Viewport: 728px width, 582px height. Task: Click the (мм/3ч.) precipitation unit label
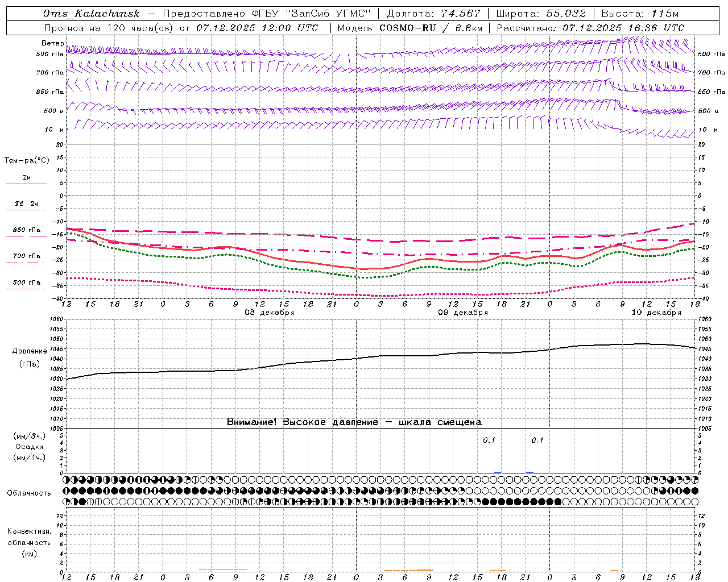[30, 436]
